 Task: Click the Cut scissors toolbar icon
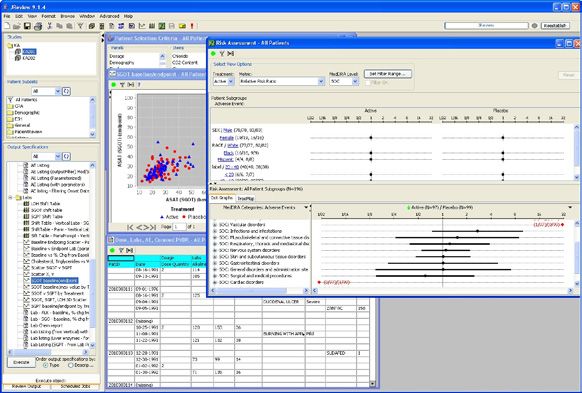click(50, 26)
